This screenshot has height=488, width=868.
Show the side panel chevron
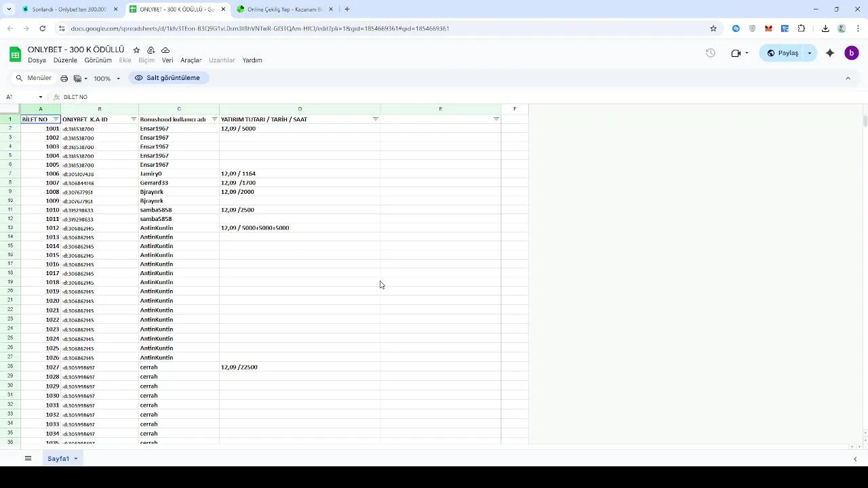855,459
